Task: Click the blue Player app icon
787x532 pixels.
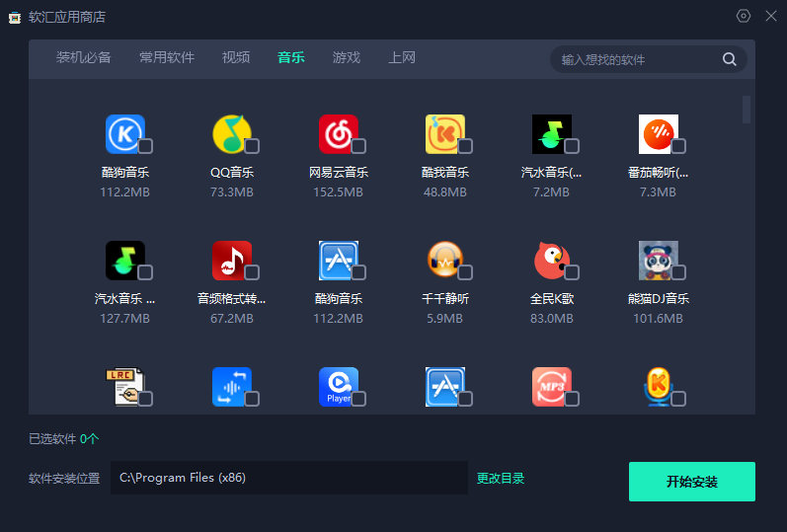Action: [x=339, y=387]
